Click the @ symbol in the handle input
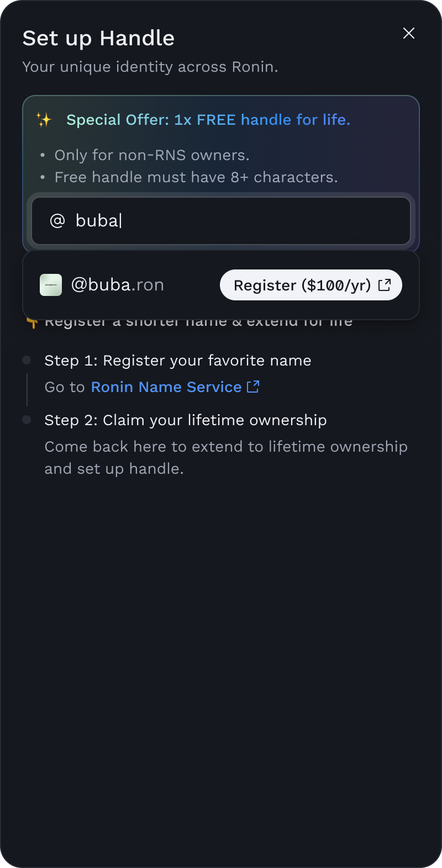Image resolution: width=442 pixels, height=868 pixels. pos(57,220)
